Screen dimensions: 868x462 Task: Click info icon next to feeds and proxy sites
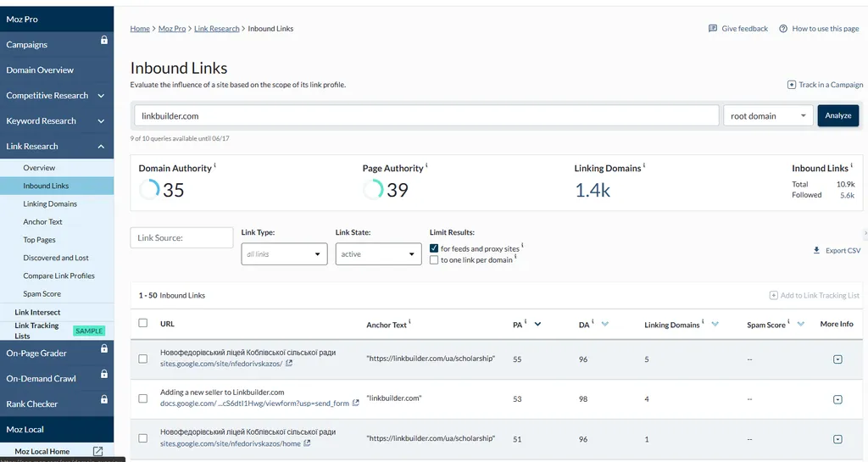coord(522,246)
